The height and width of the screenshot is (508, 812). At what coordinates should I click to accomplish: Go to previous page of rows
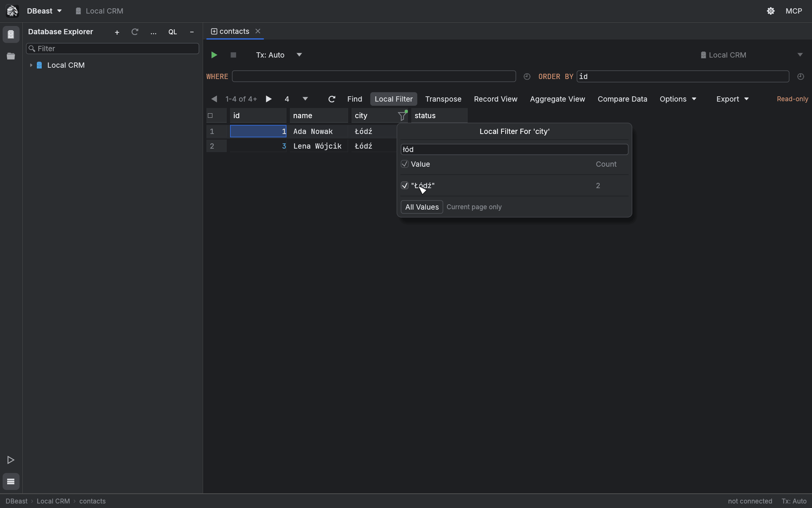click(214, 99)
